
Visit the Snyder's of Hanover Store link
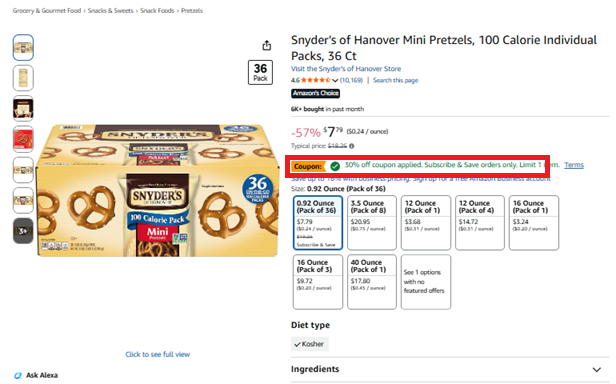346,69
